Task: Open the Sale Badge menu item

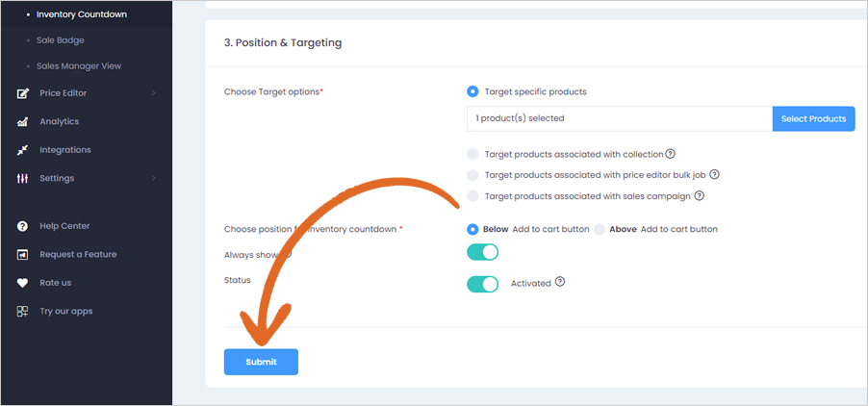Action: 61,40
